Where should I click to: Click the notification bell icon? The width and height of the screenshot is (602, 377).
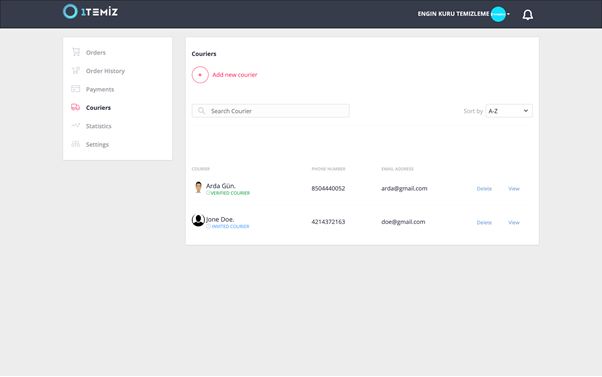[528, 15]
